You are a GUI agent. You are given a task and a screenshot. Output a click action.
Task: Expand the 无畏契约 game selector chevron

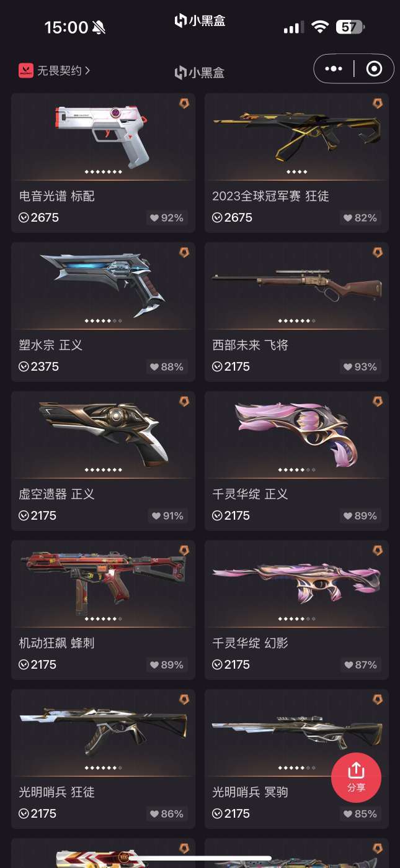pos(87,70)
